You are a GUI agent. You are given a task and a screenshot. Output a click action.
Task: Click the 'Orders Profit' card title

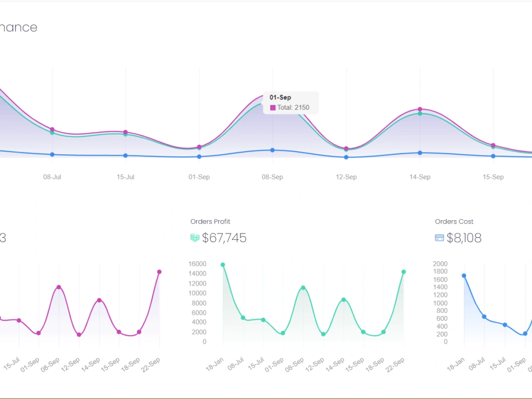click(210, 221)
